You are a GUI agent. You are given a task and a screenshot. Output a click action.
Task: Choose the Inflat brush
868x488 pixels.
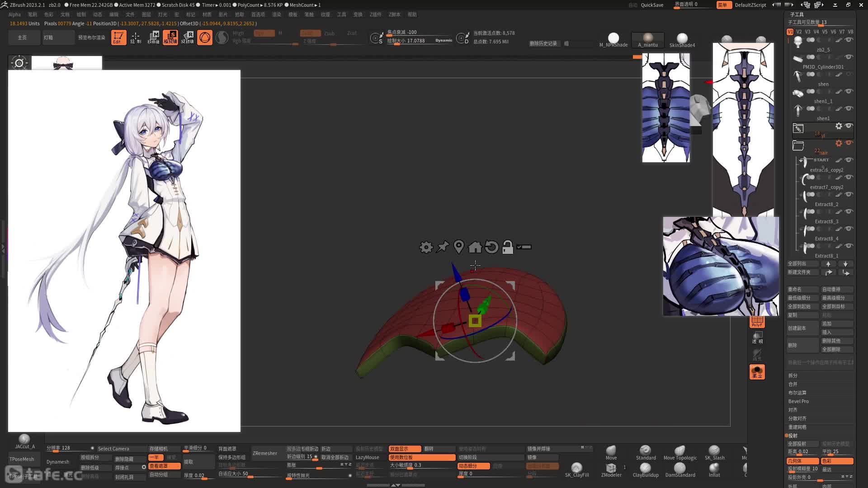click(x=714, y=470)
